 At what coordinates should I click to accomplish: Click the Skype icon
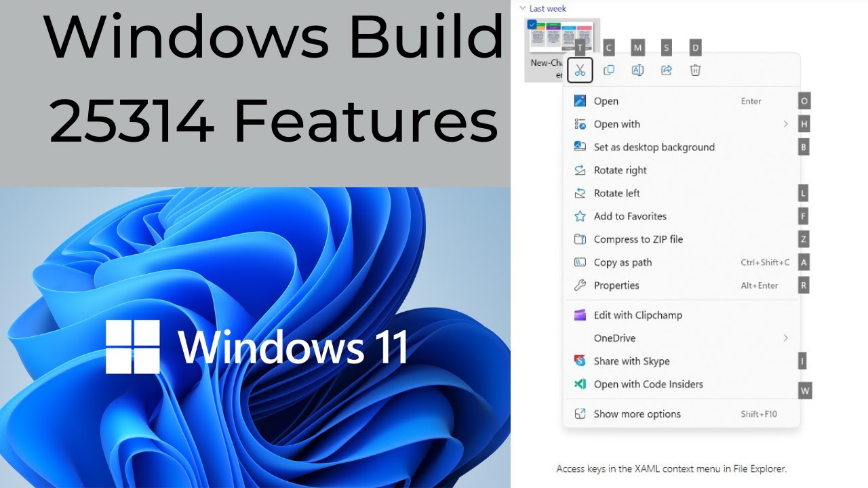point(580,361)
